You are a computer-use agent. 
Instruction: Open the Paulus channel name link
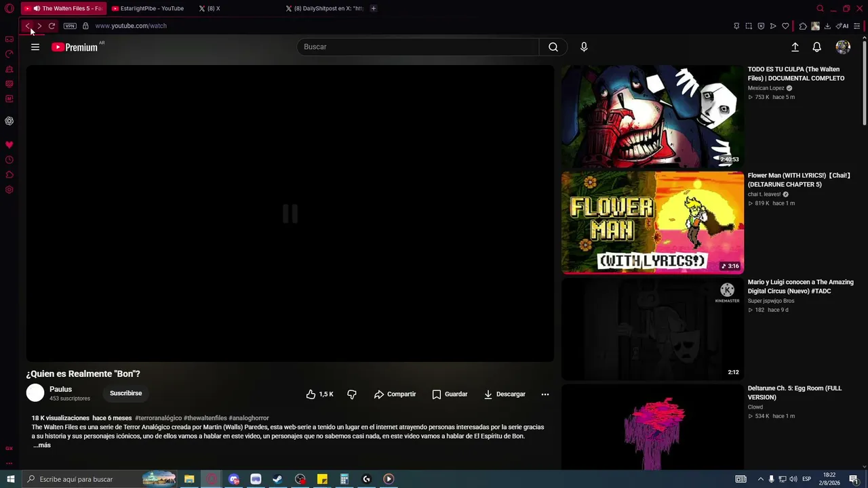tap(60, 389)
